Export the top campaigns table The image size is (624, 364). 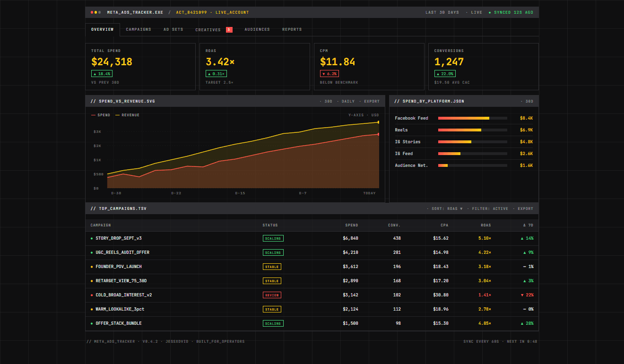tap(523, 208)
